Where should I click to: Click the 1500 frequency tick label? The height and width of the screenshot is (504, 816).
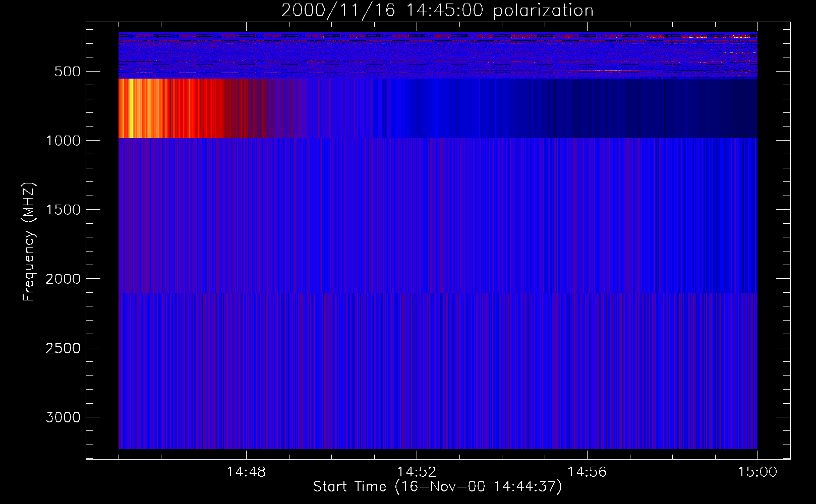coord(63,210)
